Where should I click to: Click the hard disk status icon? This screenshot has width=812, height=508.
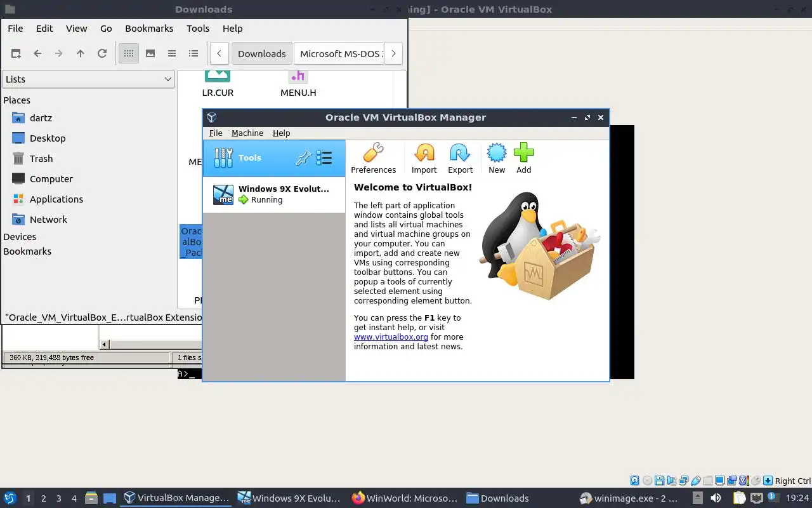tap(635, 481)
